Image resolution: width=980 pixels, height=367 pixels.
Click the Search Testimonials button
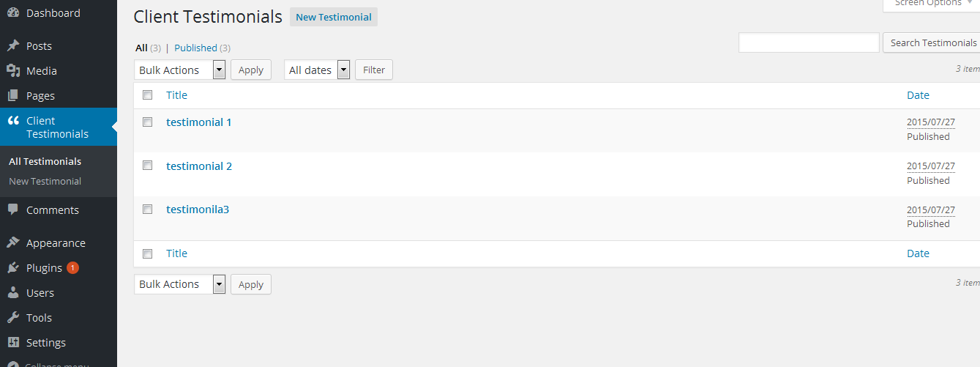932,42
